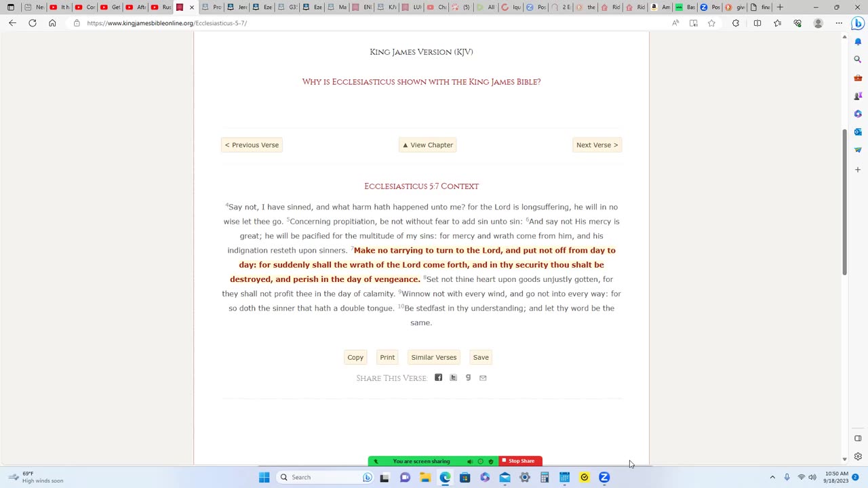Open the tab actions menu
Screen dimensions: 868x488
tap(11, 7)
